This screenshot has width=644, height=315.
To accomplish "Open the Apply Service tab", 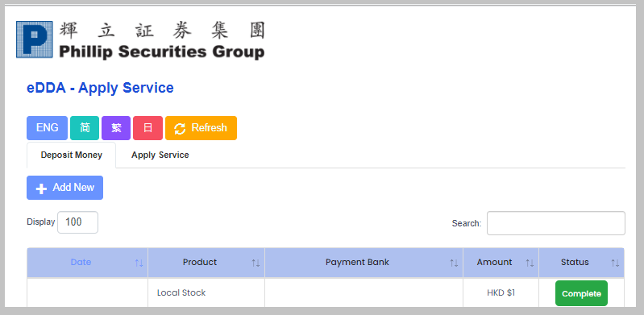I will tap(160, 155).
